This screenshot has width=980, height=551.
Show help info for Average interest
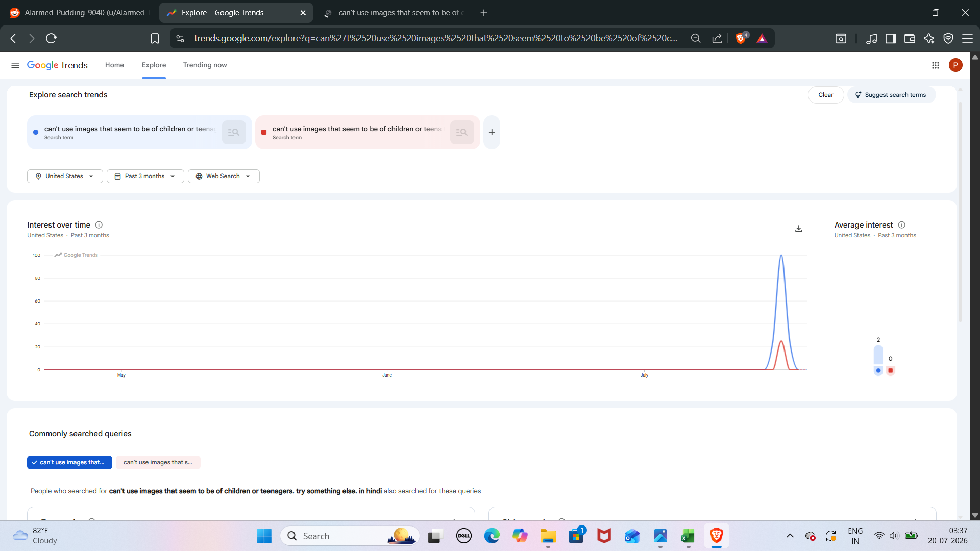902,225
